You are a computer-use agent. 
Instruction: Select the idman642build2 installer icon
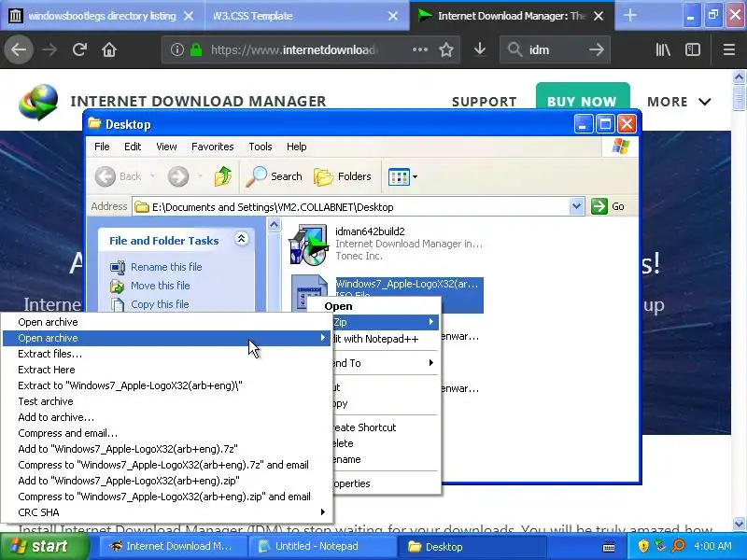(309, 245)
